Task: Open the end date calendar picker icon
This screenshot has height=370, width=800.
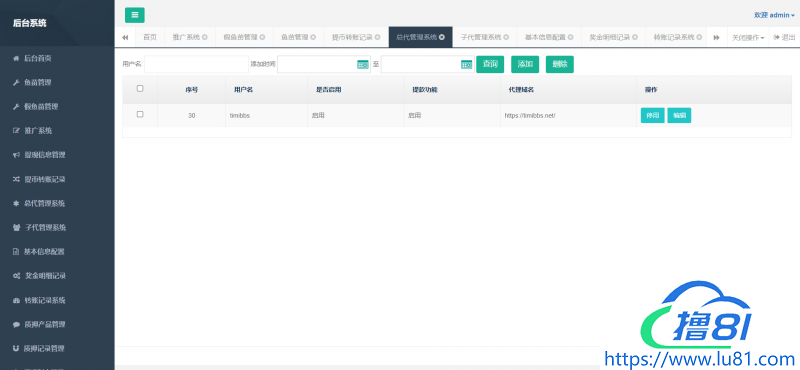Action: tap(466, 64)
